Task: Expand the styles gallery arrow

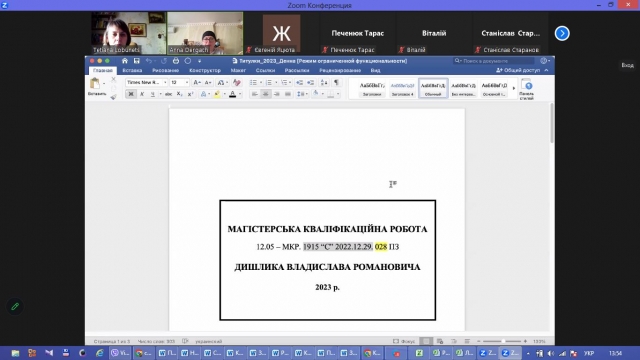Action: (513, 88)
